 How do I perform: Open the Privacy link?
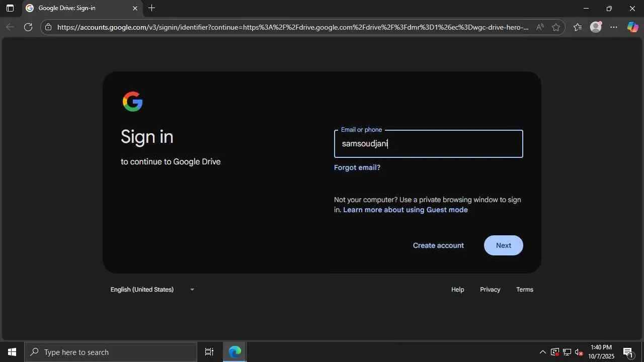click(490, 290)
